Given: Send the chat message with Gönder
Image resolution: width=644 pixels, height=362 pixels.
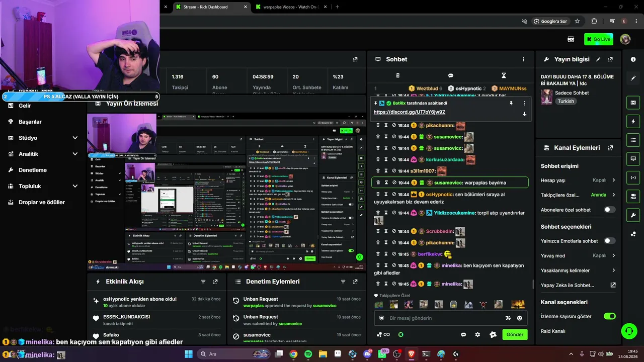Looking at the screenshot, I should (x=515, y=334).
